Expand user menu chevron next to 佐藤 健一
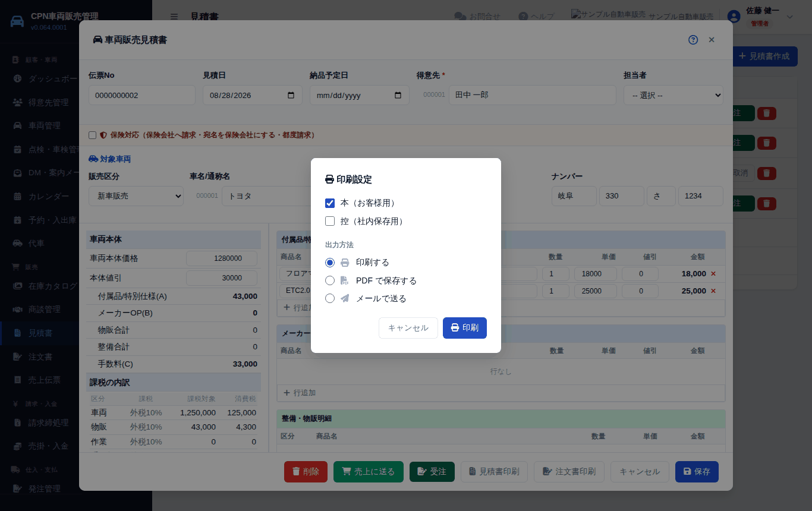Image resolution: width=812 pixels, height=511 pixels. tap(790, 17)
